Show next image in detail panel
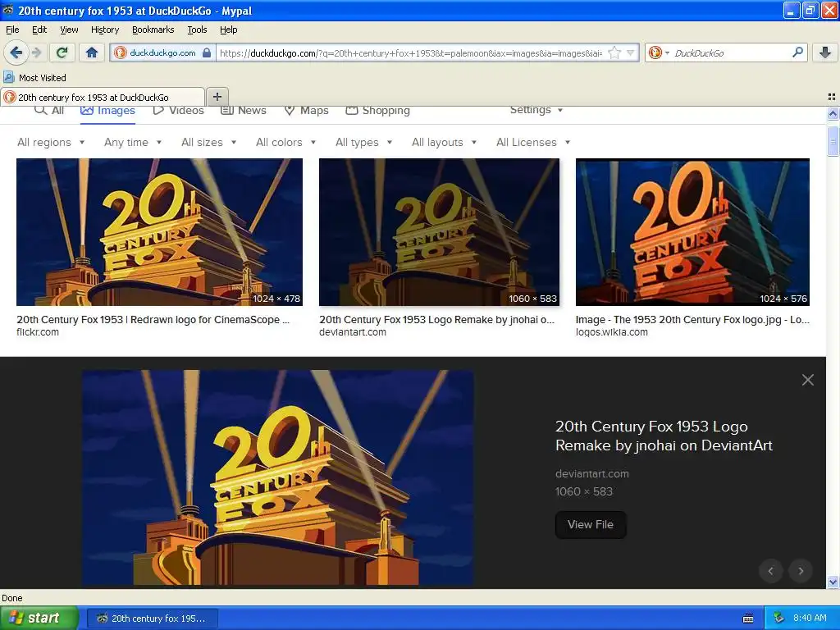This screenshot has height=630, width=840. [x=801, y=571]
